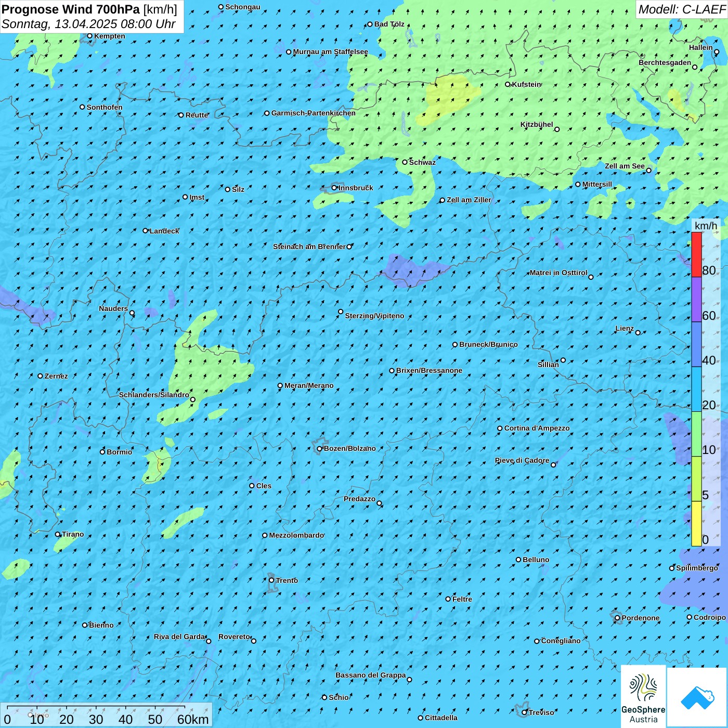Click the 'Zell am See' label
The width and height of the screenshot is (728, 728).
625,166
